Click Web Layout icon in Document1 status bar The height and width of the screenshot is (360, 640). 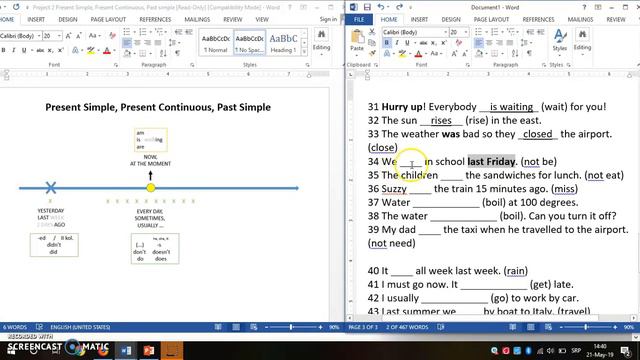click(x=548, y=327)
